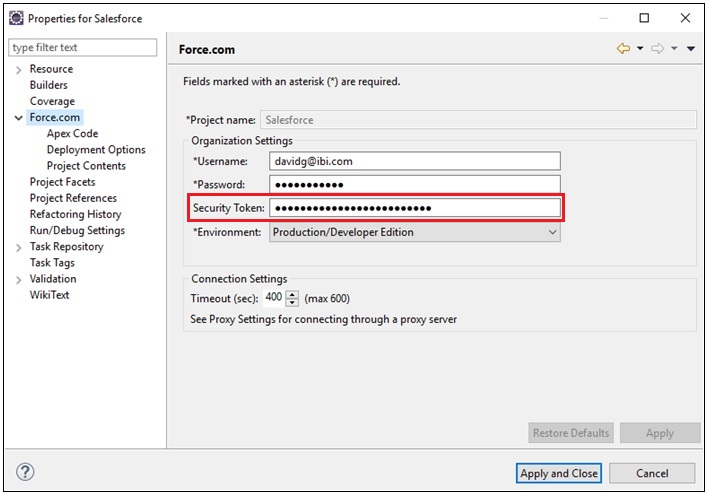
Task: Click the back navigation arrow icon
Action: tap(624, 48)
